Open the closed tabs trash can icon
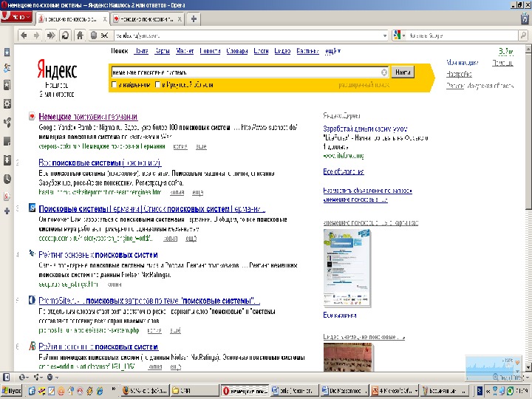Screen dimensions: 532x399 point(525,18)
